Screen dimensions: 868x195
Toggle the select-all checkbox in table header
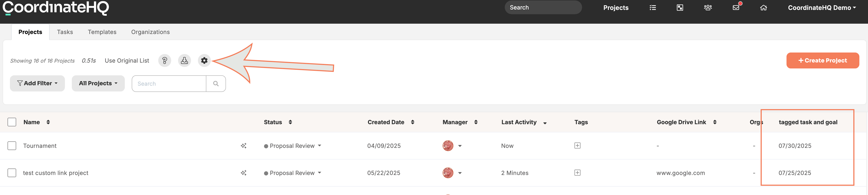click(x=12, y=122)
